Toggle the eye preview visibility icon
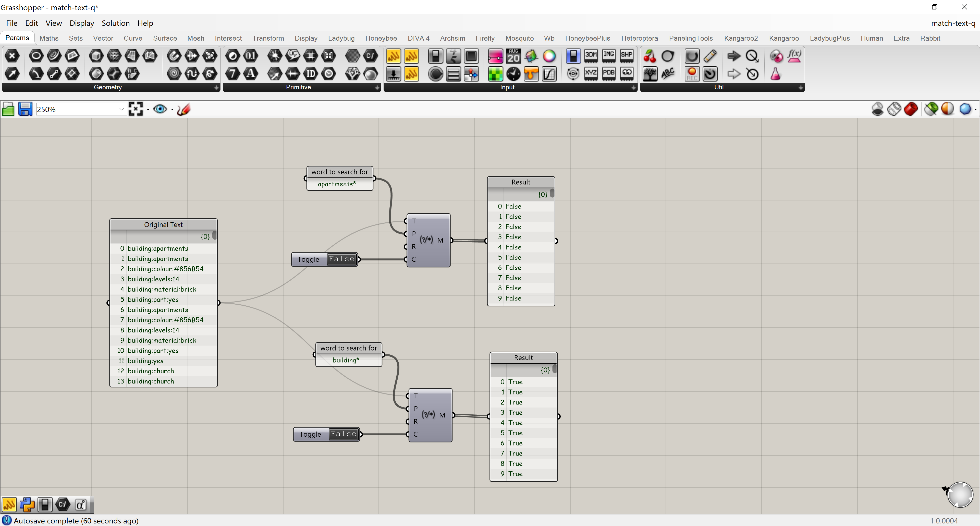Image resolution: width=980 pixels, height=526 pixels. point(160,109)
